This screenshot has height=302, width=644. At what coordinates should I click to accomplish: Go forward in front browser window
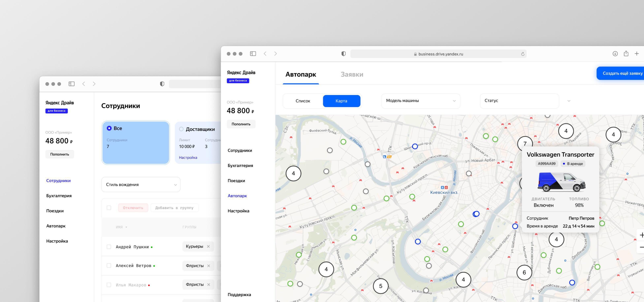[x=276, y=54]
